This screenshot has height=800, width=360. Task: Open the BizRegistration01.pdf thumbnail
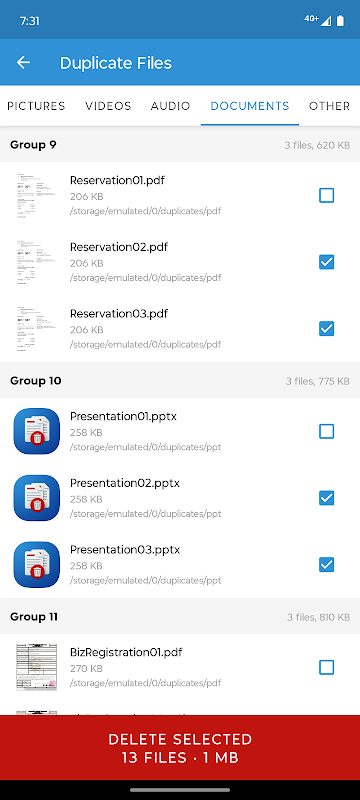pos(37,667)
